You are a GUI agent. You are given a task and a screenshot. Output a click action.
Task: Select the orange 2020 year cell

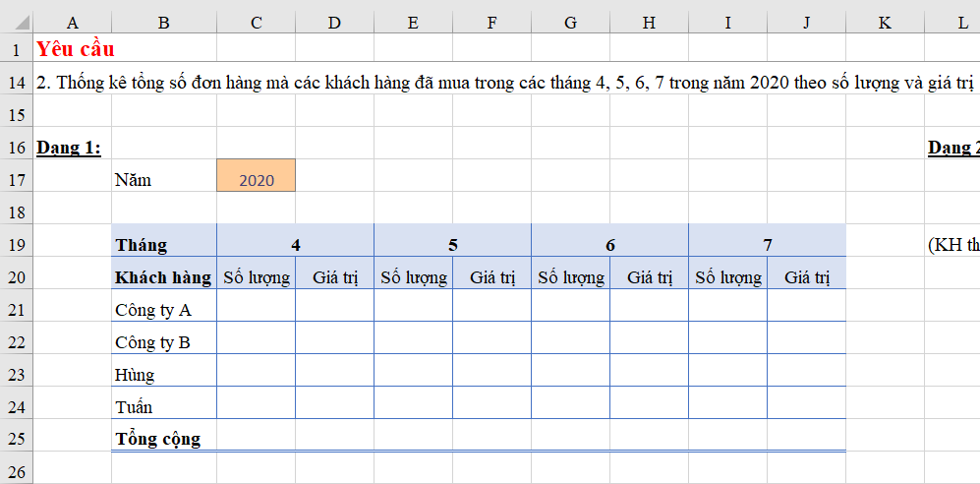(x=257, y=175)
